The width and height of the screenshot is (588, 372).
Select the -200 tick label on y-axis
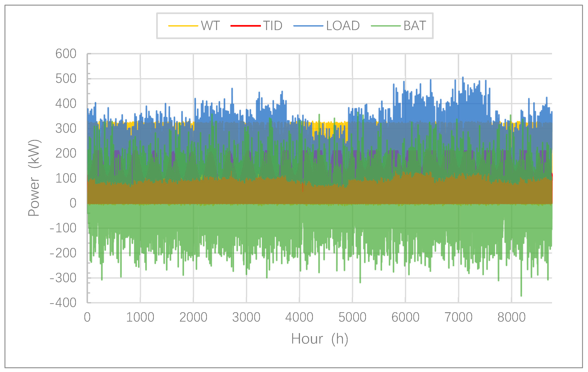coord(63,253)
